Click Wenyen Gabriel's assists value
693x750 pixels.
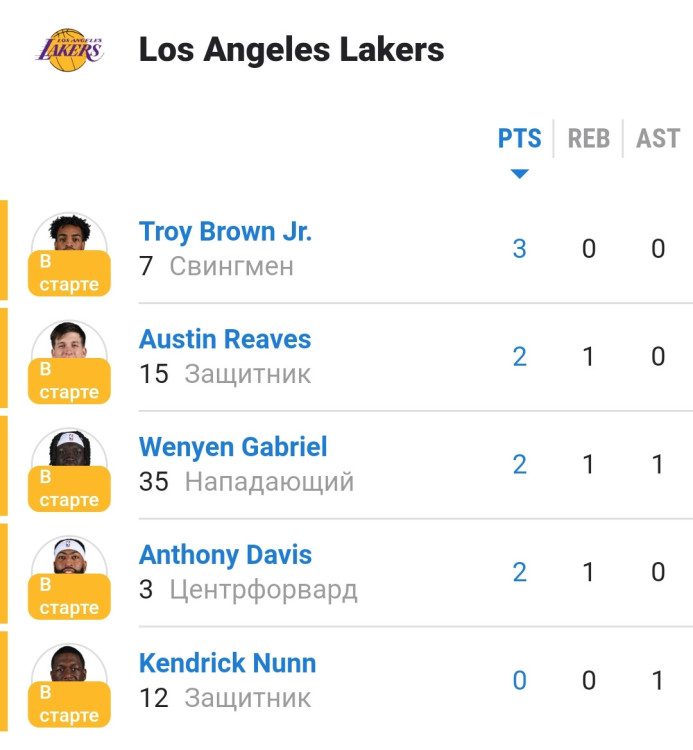coord(657,465)
